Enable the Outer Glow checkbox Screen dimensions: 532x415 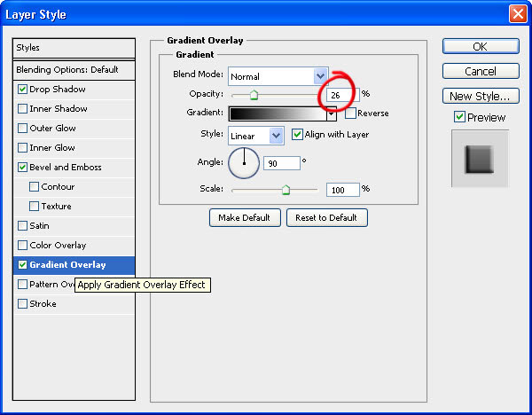click(22, 129)
